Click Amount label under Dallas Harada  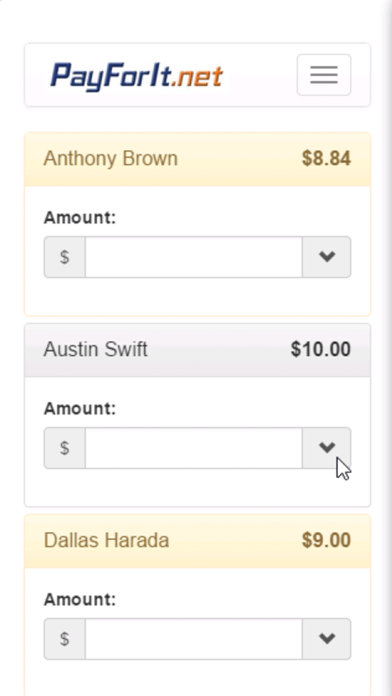pyautogui.click(x=80, y=599)
